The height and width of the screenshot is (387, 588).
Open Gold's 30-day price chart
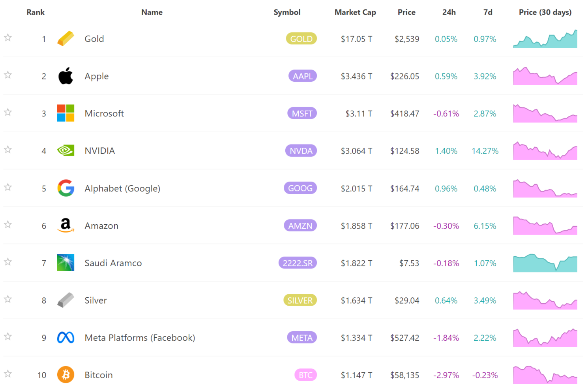pos(545,39)
